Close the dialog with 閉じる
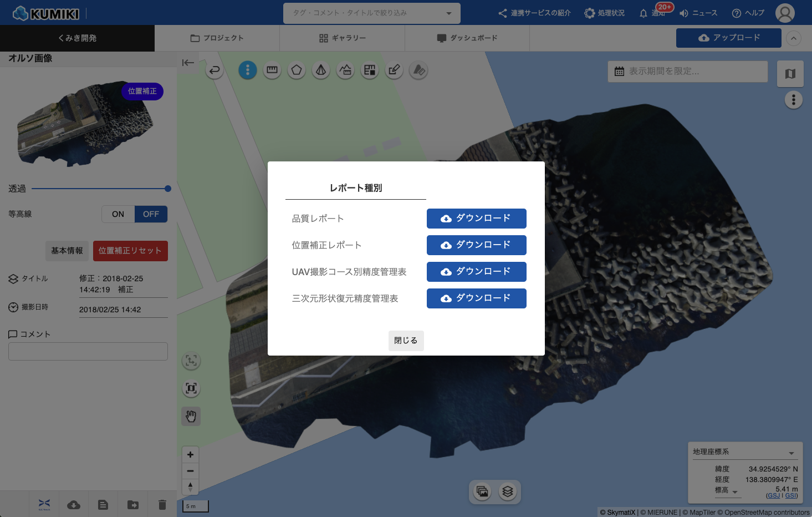The height and width of the screenshot is (517, 812). pos(406,341)
